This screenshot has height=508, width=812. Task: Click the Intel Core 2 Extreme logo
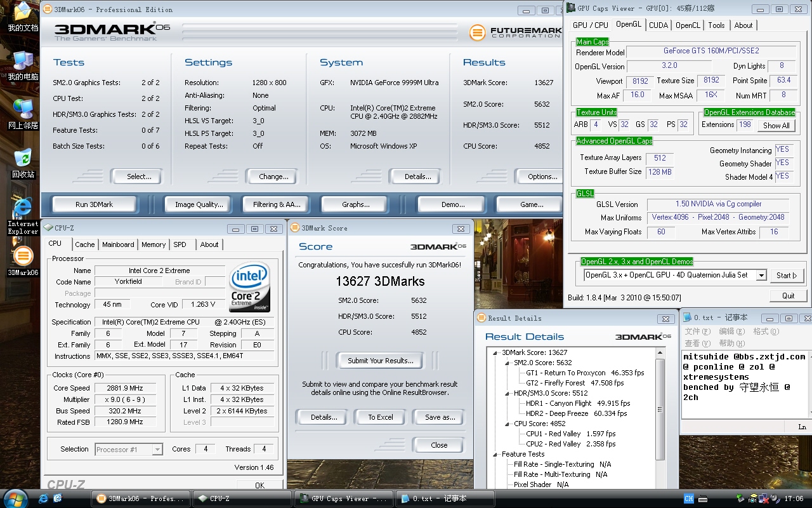[250, 287]
